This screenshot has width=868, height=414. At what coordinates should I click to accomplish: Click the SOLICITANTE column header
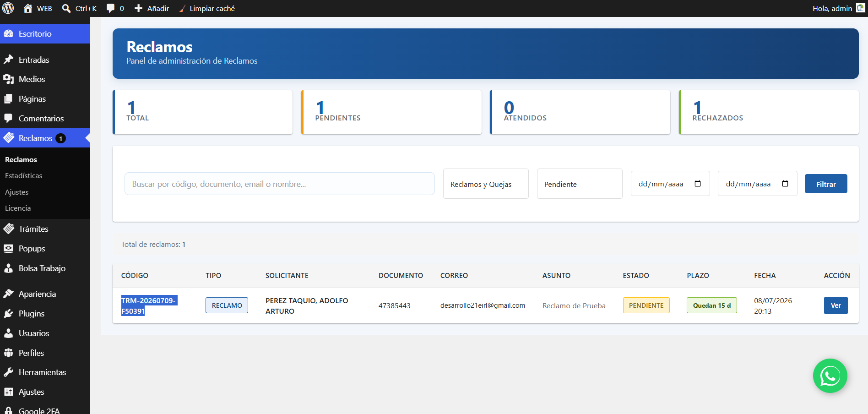287,275
